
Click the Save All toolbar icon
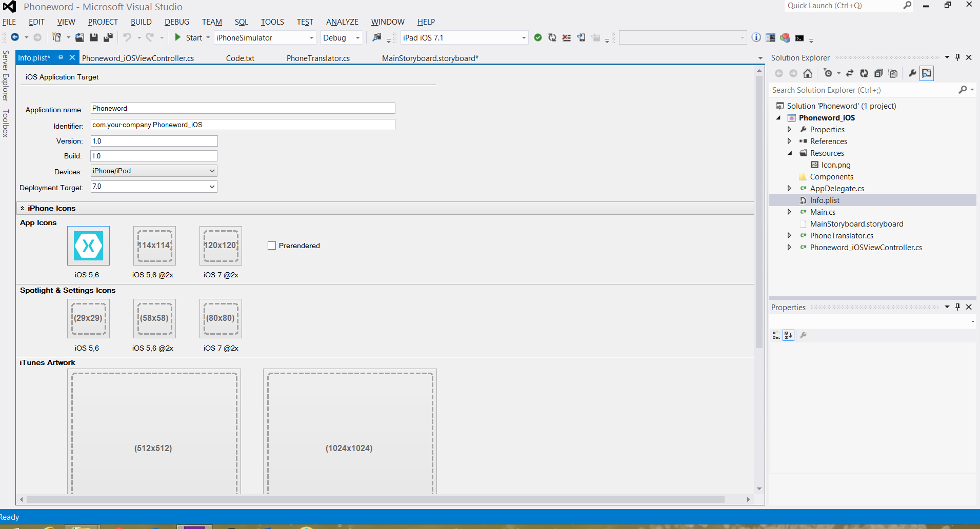108,37
